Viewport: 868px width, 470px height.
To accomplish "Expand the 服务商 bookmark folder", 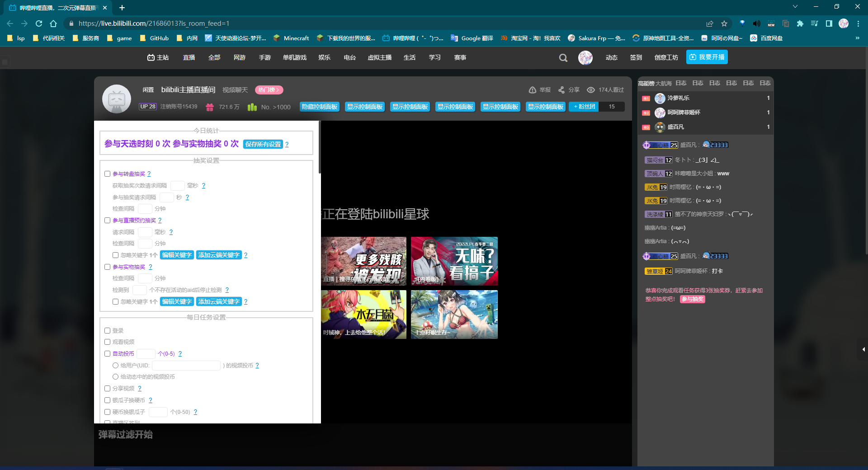I will click(86, 38).
